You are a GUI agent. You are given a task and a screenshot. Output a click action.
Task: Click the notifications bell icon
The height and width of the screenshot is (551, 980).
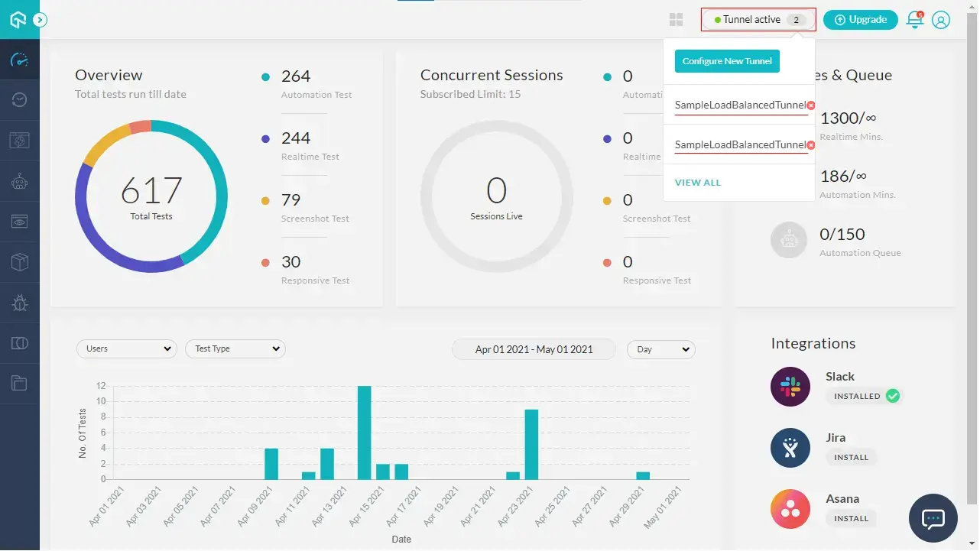tap(914, 20)
